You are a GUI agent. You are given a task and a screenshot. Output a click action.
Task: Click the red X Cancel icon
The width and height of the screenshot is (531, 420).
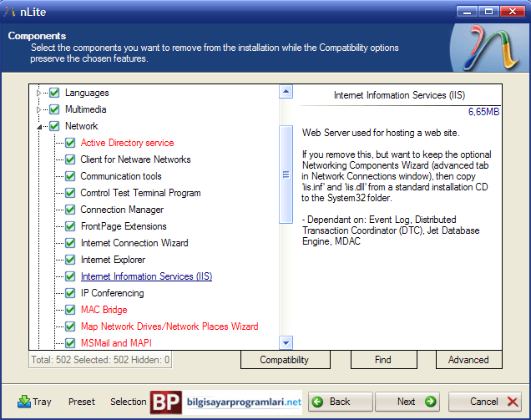(x=513, y=402)
